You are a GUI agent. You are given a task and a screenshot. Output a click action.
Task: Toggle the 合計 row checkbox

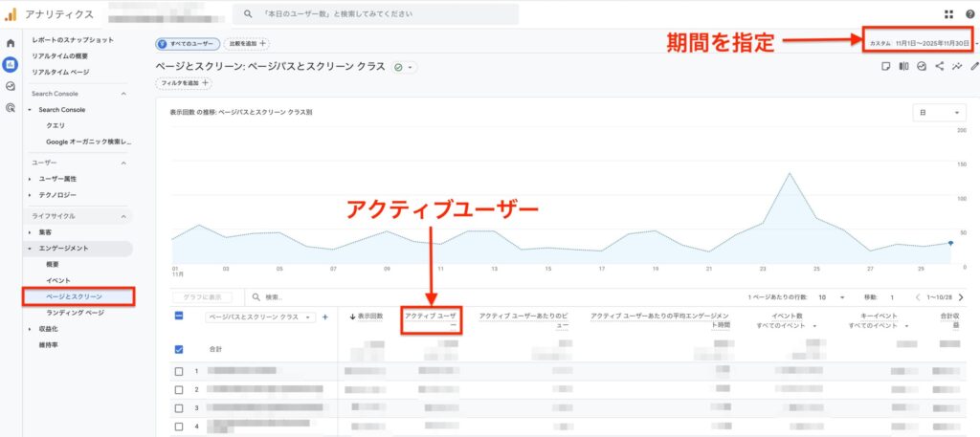click(x=179, y=349)
